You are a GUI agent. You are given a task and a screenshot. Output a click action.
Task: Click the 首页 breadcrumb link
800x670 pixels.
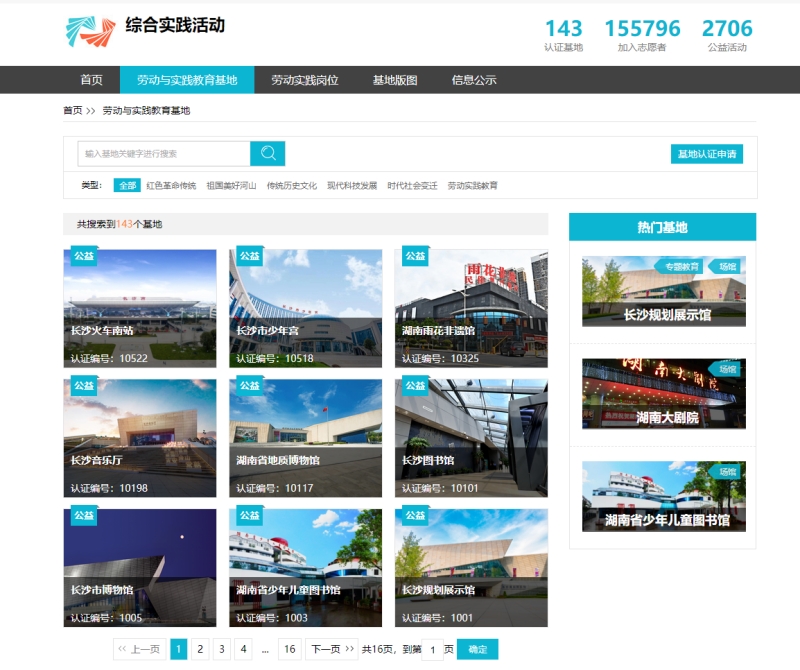point(72,110)
